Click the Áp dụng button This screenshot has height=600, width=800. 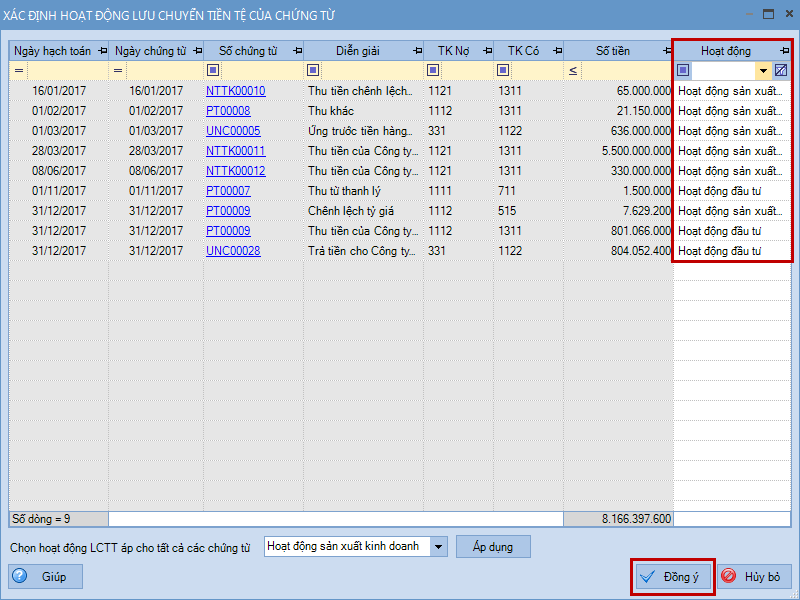[492, 547]
